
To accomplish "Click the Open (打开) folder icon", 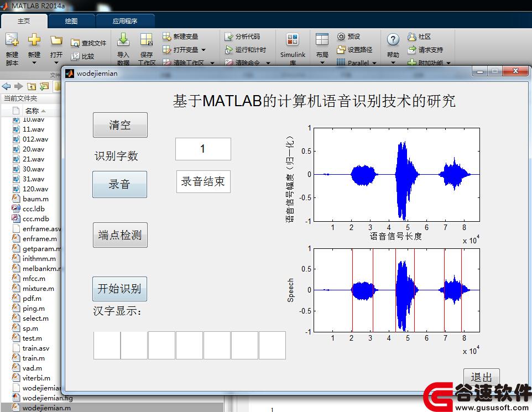I will click(56, 41).
